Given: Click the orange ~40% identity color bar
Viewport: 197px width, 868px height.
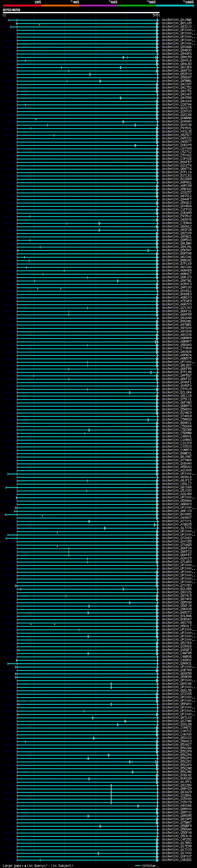Looking at the screenshot, I should [60, 6].
